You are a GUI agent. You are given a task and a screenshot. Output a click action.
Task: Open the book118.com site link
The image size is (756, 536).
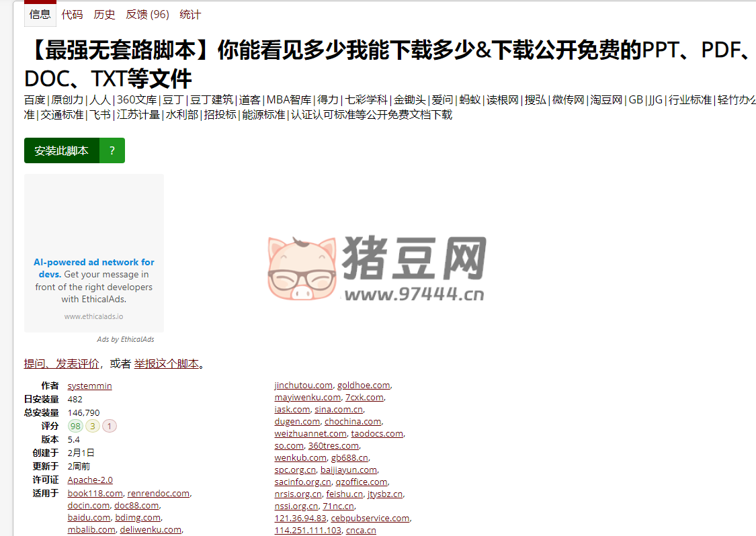click(95, 493)
